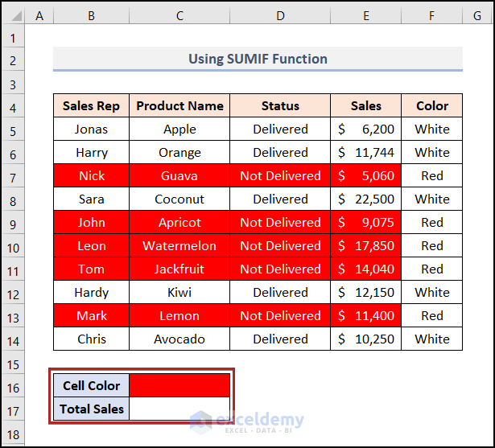The image size is (495, 448).
Task: Click the "Using SUMIF Function" title cell
Action: click(x=258, y=59)
